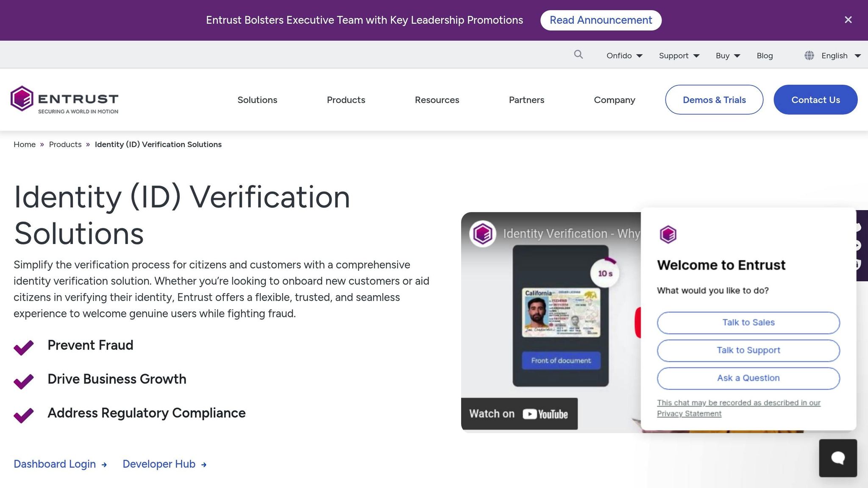This screenshot has width=868, height=488.
Task: Dismiss the purple announcement banner
Action: click(848, 20)
